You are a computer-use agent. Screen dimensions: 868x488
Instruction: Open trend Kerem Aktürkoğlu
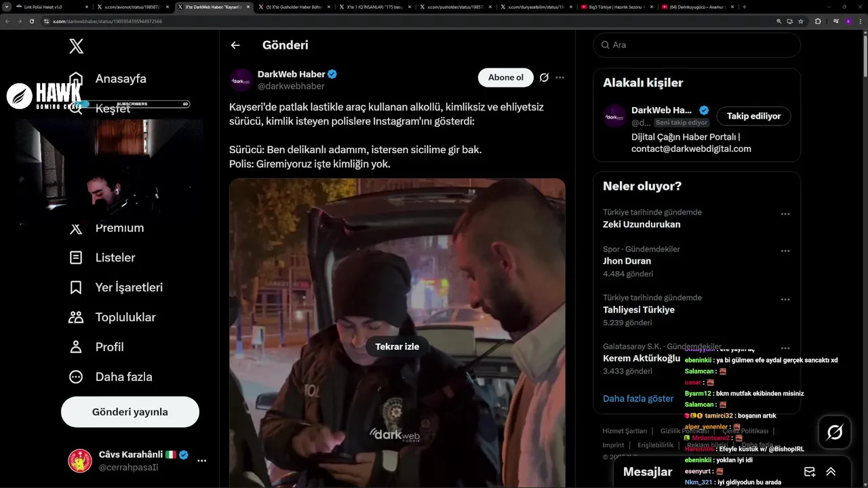(642, 359)
